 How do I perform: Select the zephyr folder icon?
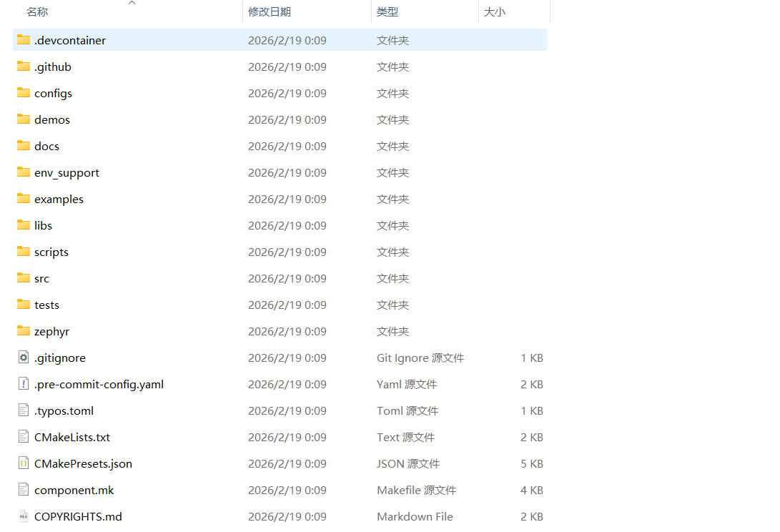point(24,331)
